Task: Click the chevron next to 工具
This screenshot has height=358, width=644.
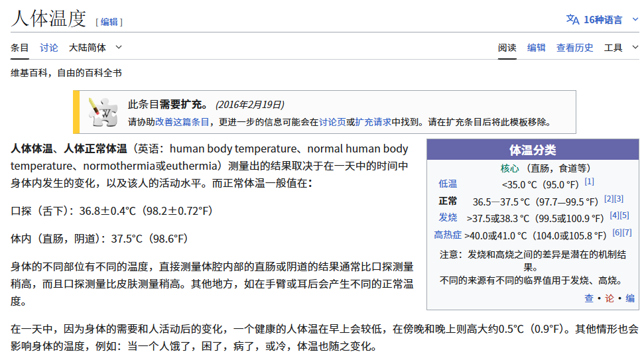Action: [x=635, y=47]
